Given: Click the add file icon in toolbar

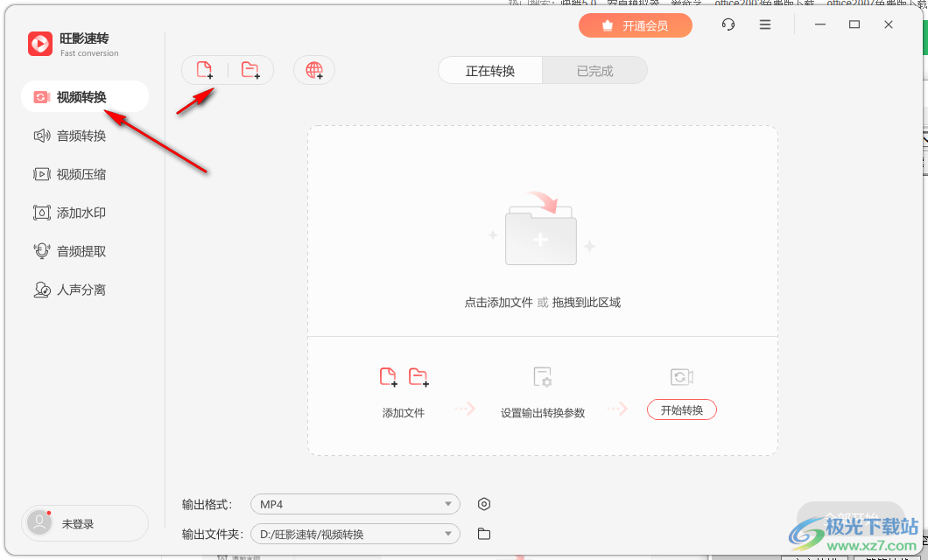Looking at the screenshot, I should (205, 70).
